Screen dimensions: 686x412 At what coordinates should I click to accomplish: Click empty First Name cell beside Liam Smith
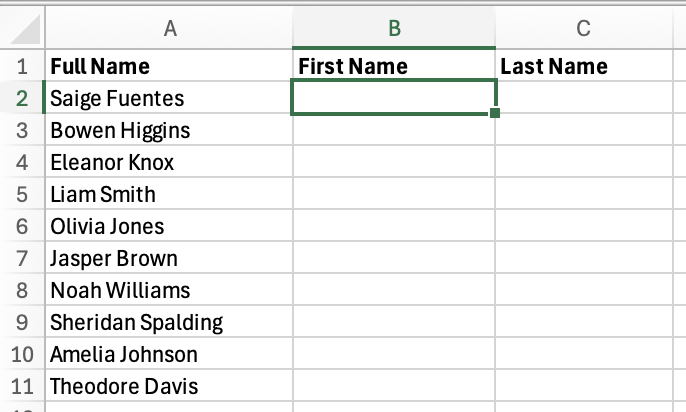pyautogui.click(x=394, y=195)
